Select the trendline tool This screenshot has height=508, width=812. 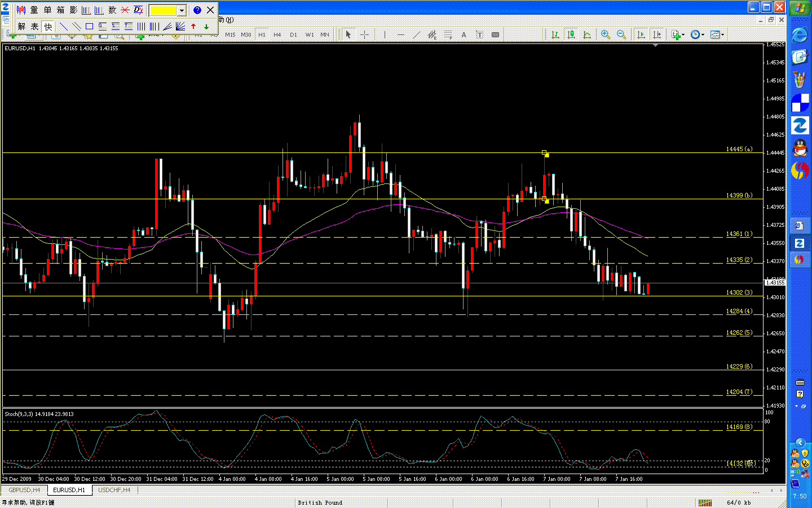tap(416, 35)
